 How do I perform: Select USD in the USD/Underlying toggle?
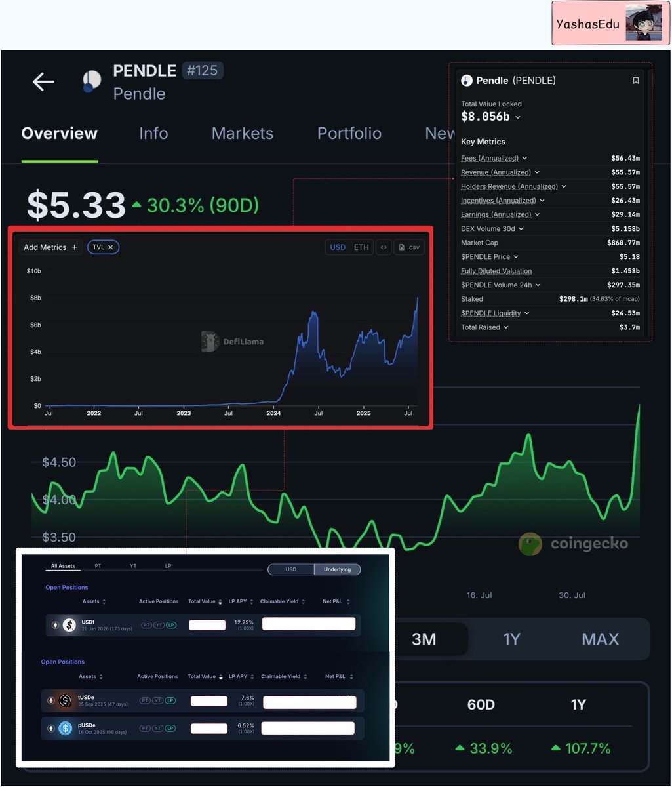coord(291,569)
